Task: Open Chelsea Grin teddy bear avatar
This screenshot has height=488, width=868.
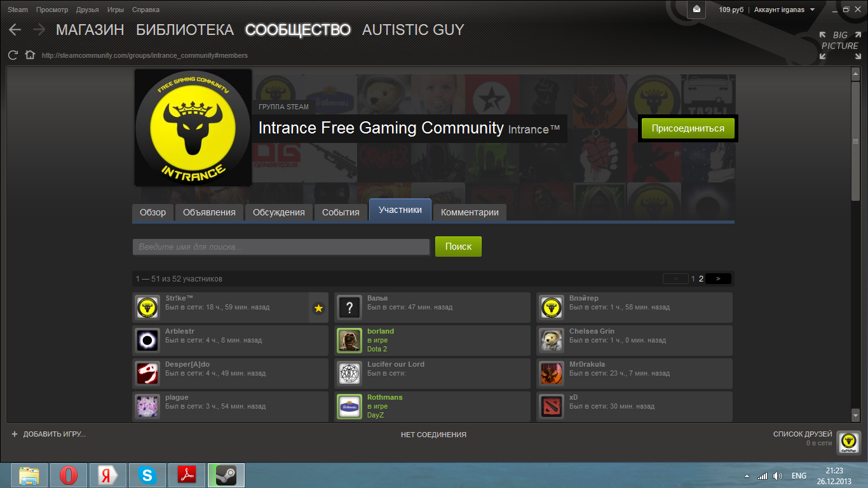Action: pyautogui.click(x=552, y=341)
